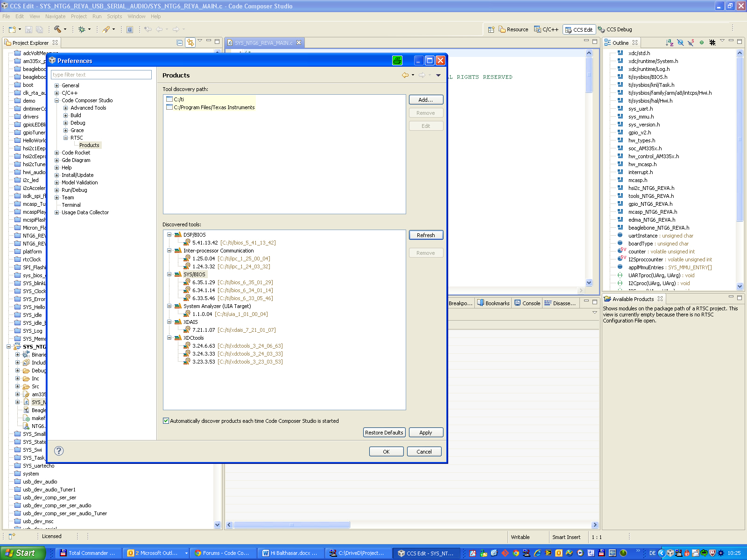Click the xdc/std.h include icon in Outline
Viewport: 747px width, 560px height.
(620, 53)
